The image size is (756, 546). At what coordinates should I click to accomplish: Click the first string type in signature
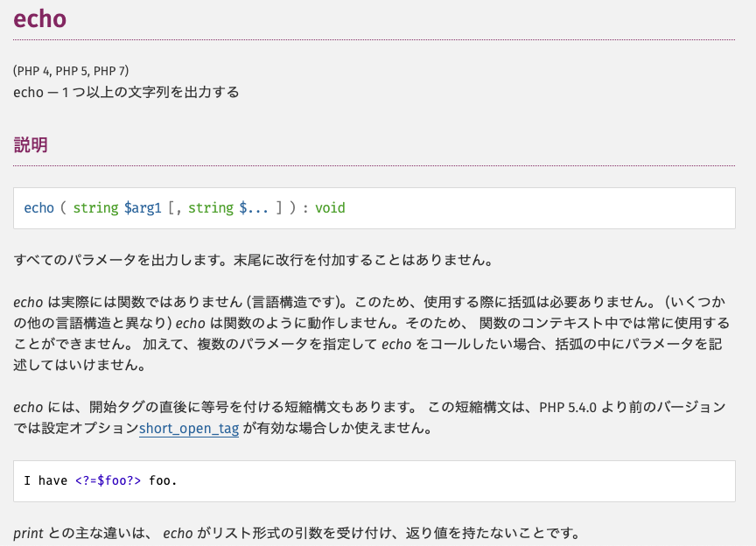point(95,208)
